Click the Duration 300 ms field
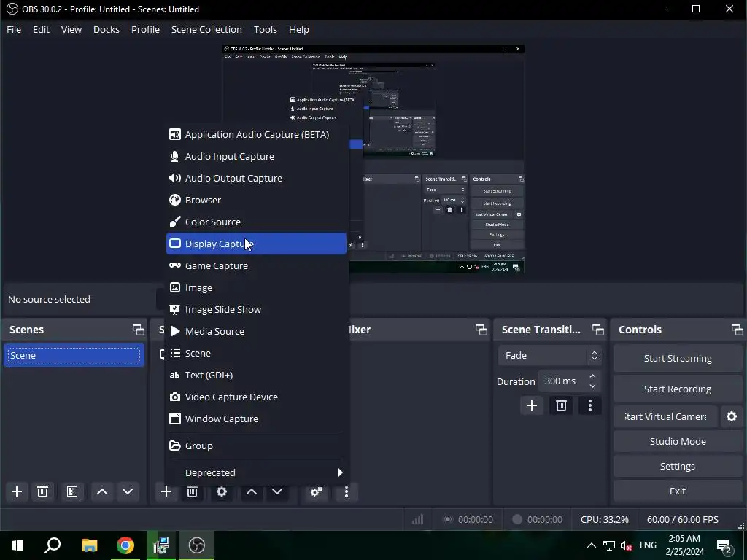The image size is (747, 560). [x=570, y=381]
